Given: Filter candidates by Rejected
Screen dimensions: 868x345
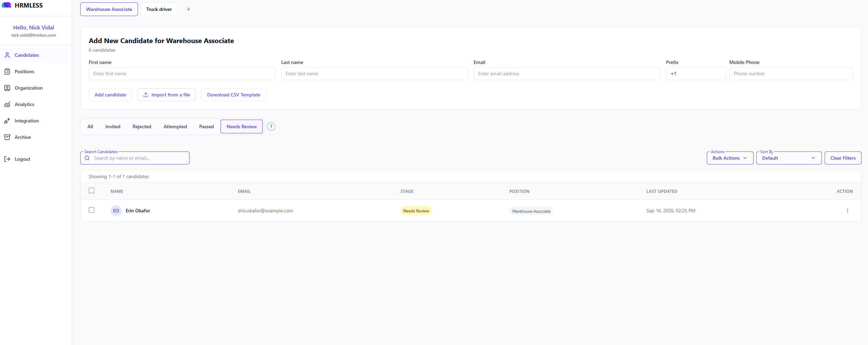Looking at the screenshot, I should 142,127.
